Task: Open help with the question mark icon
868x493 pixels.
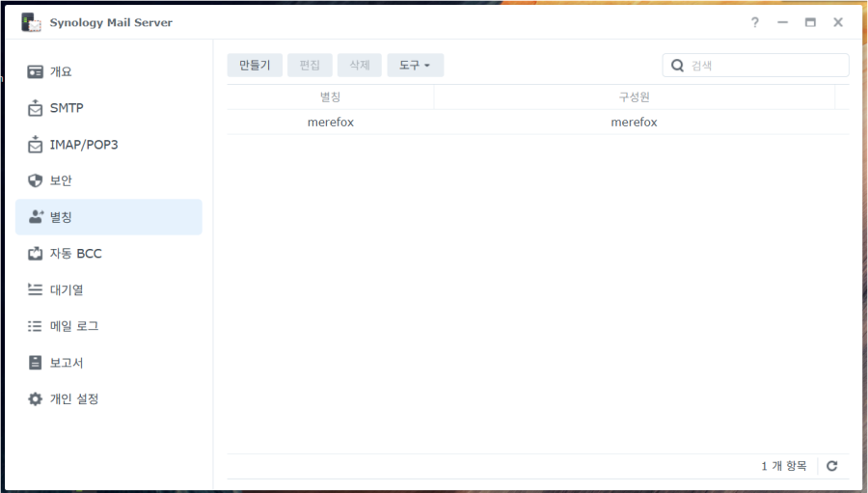Action: (x=755, y=22)
